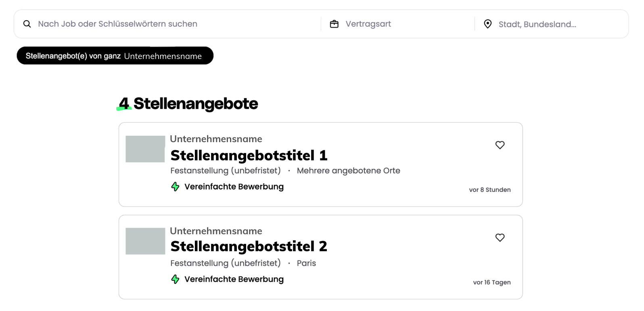Click the first job's company logo
This screenshot has width=644, height=311.
point(145,149)
